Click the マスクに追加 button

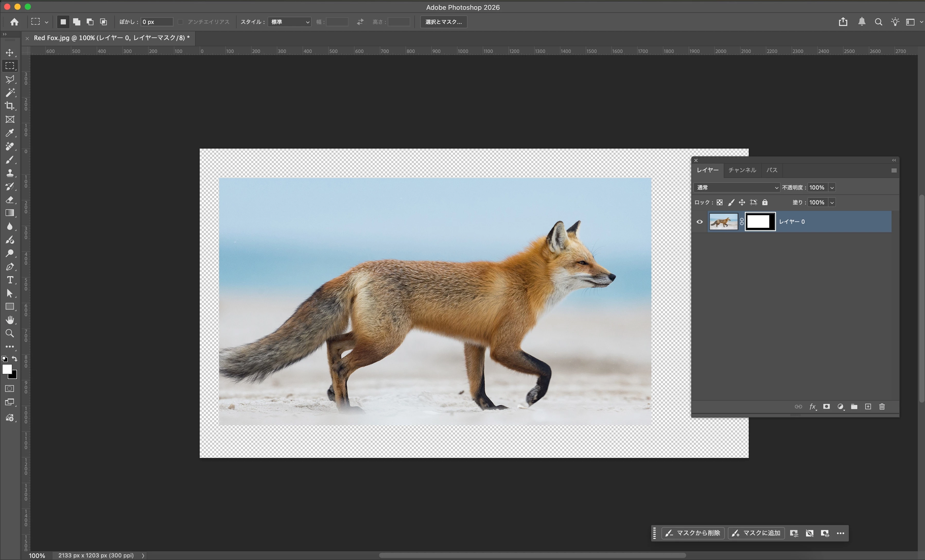[756, 533]
